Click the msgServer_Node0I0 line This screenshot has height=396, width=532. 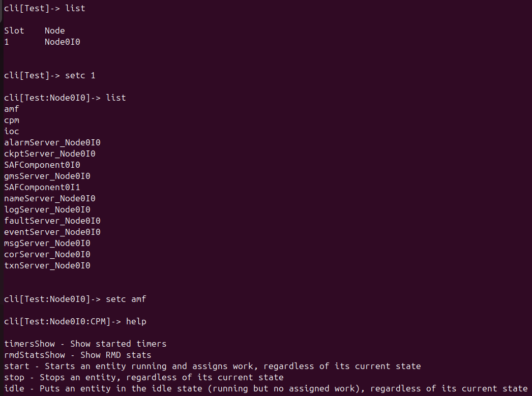47,243
